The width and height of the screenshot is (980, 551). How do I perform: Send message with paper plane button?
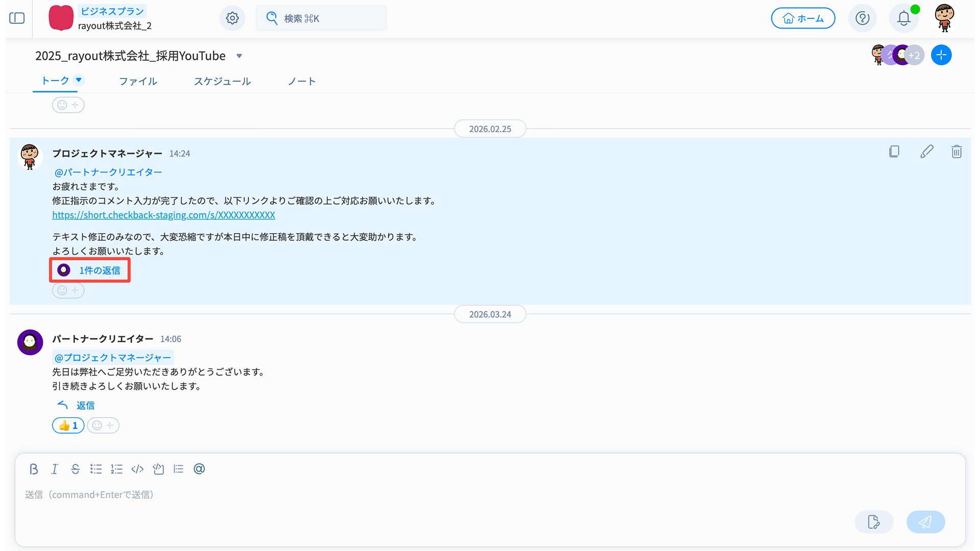[925, 522]
